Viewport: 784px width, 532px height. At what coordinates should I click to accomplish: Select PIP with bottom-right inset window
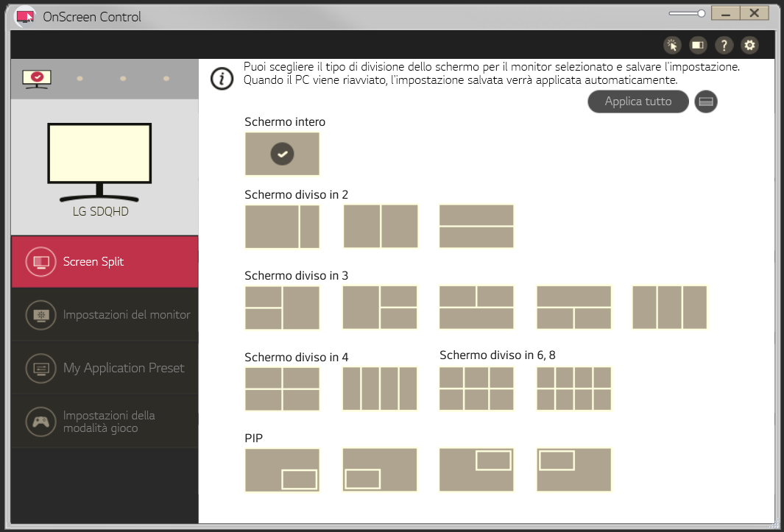282,470
